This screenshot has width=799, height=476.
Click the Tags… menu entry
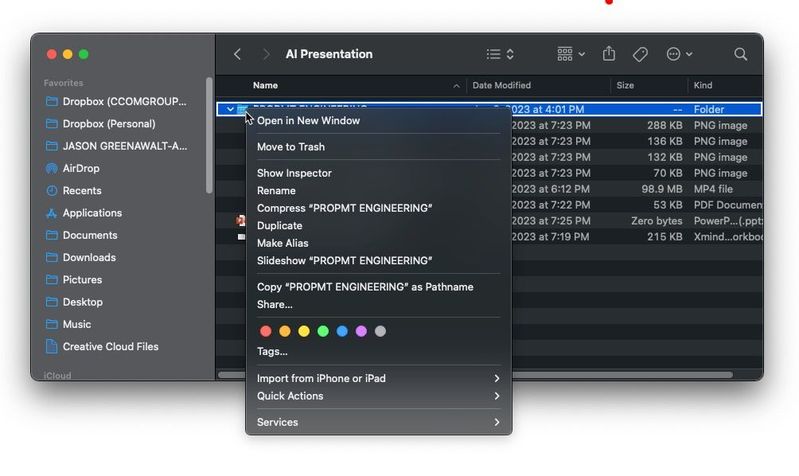[272, 351]
